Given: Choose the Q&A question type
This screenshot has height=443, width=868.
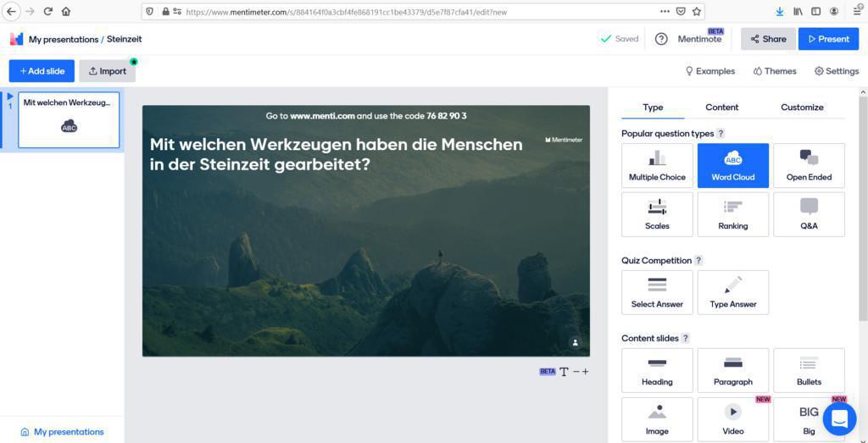Looking at the screenshot, I should click(x=809, y=214).
